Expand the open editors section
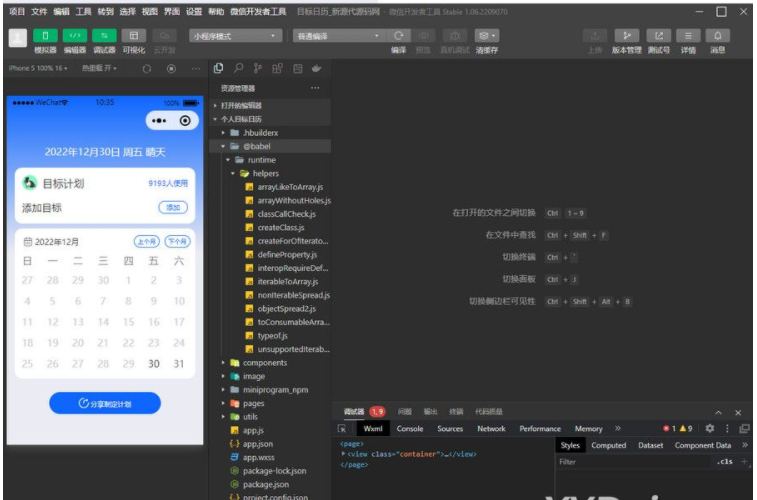The width and height of the screenshot is (757, 500). pos(270,105)
